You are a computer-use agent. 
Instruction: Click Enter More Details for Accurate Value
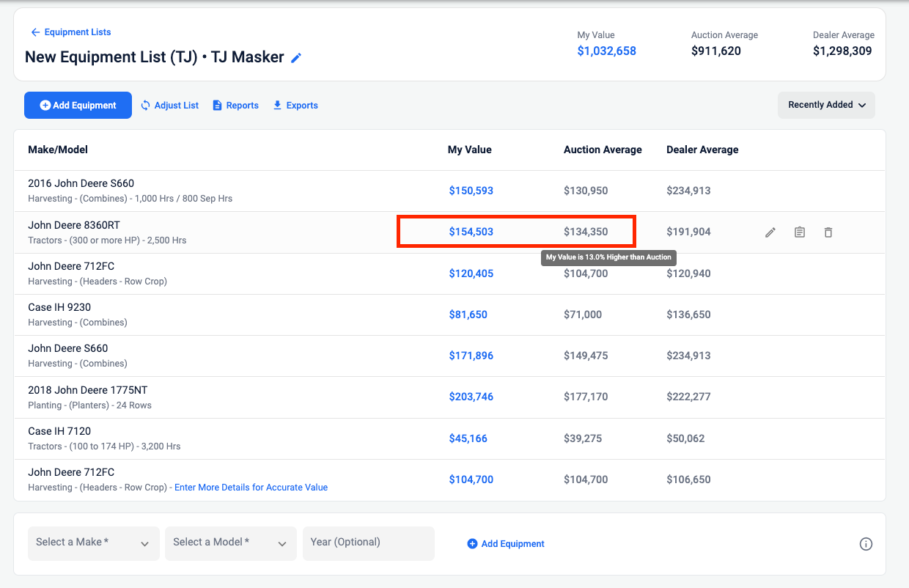tap(251, 488)
